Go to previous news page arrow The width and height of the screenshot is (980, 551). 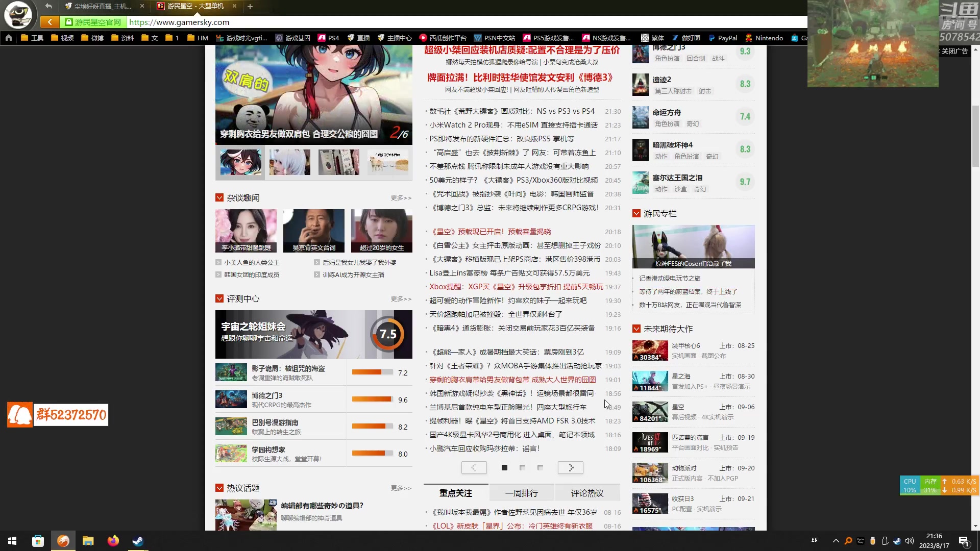point(474,467)
